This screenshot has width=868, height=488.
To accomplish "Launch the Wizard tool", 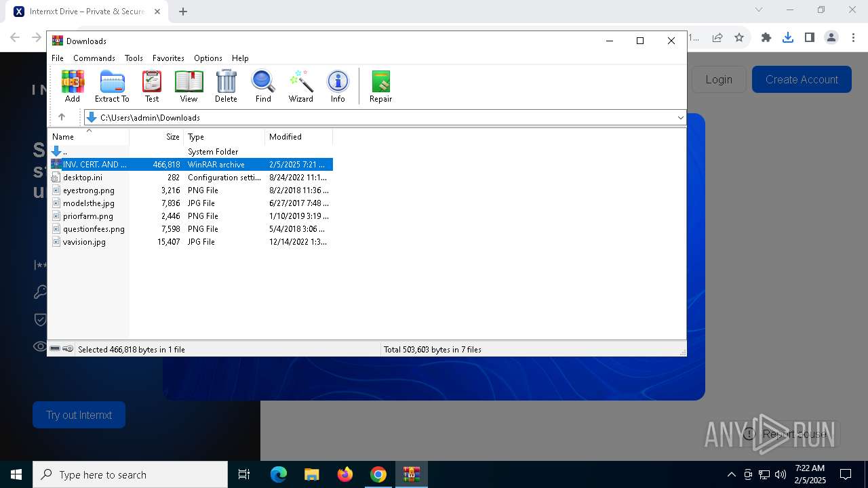I will point(301,86).
